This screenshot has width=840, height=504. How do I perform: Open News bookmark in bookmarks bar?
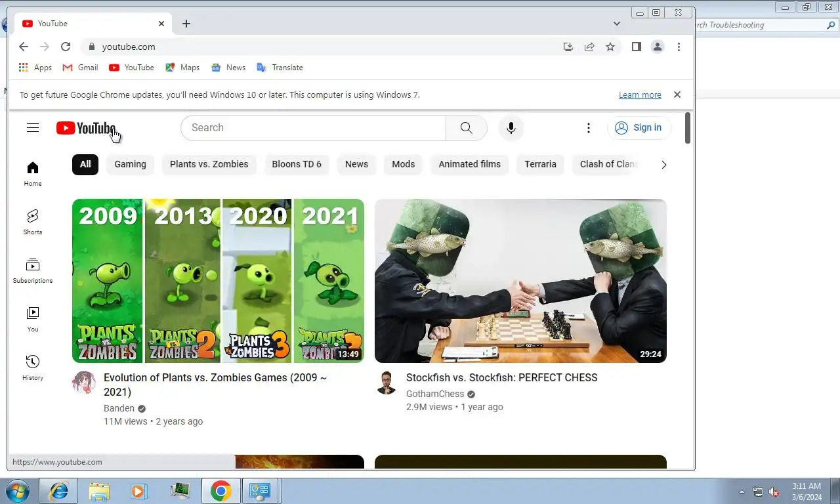coord(228,68)
